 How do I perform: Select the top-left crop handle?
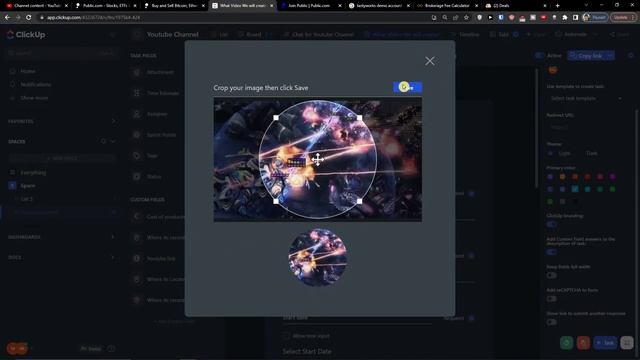click(276, 118)
